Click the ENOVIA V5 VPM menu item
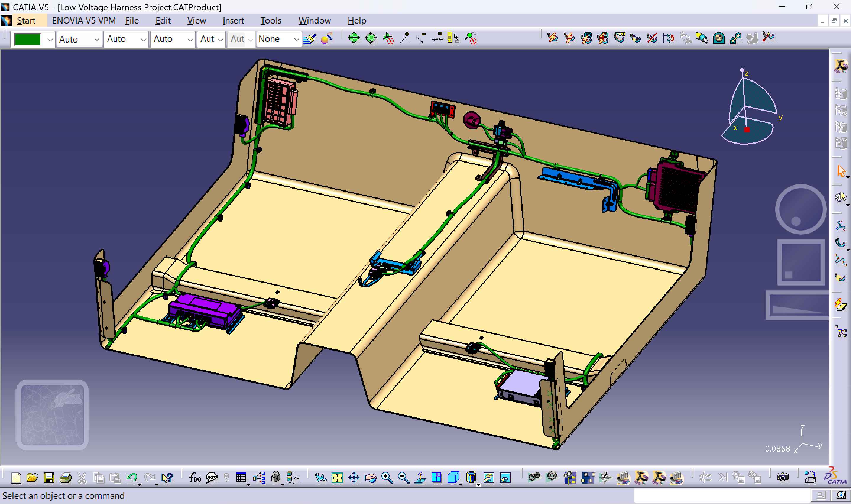This screenshot has height=504, width=851. [x=84, y=21]
